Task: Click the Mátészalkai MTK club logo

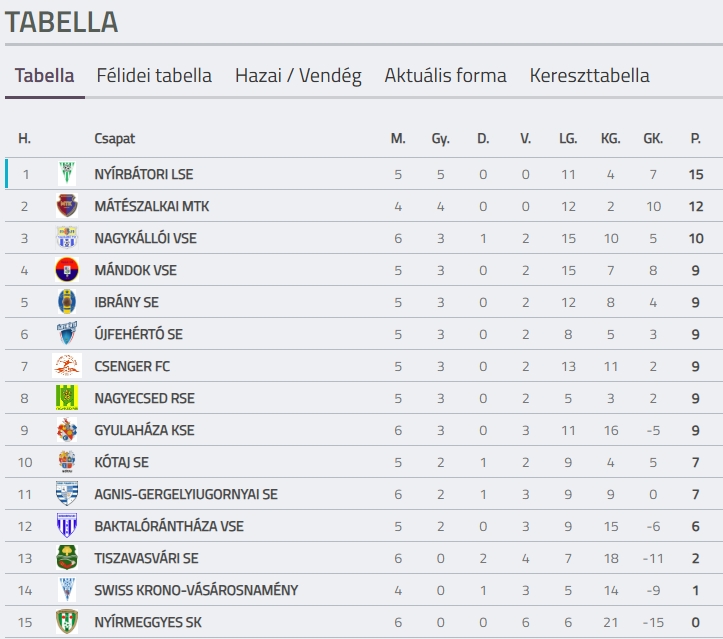Action: click(x=67, y=206)
